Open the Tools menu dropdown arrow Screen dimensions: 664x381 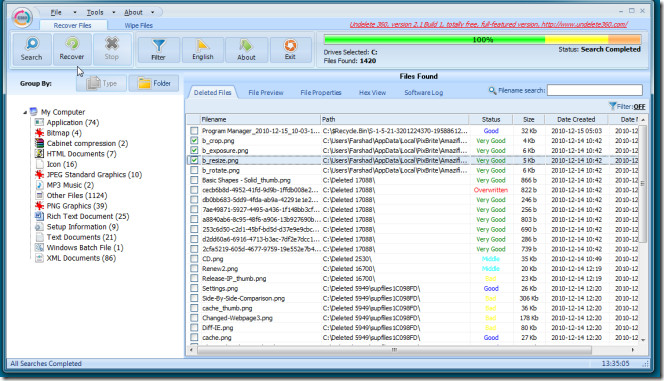coord(114,12)
